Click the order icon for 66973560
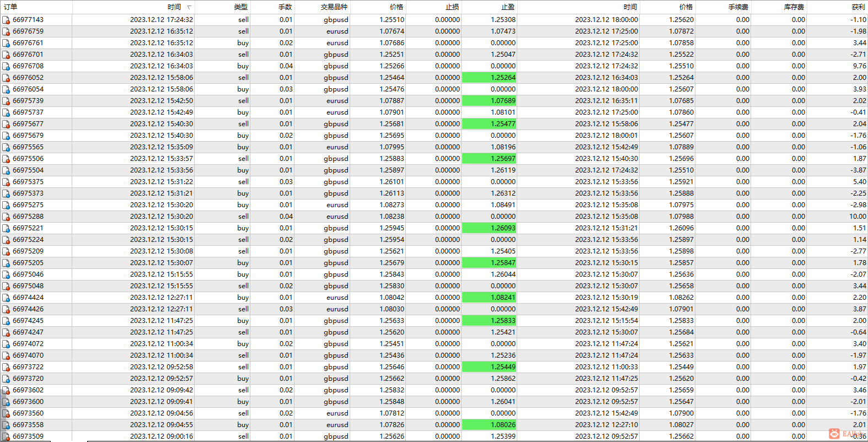 6,413
